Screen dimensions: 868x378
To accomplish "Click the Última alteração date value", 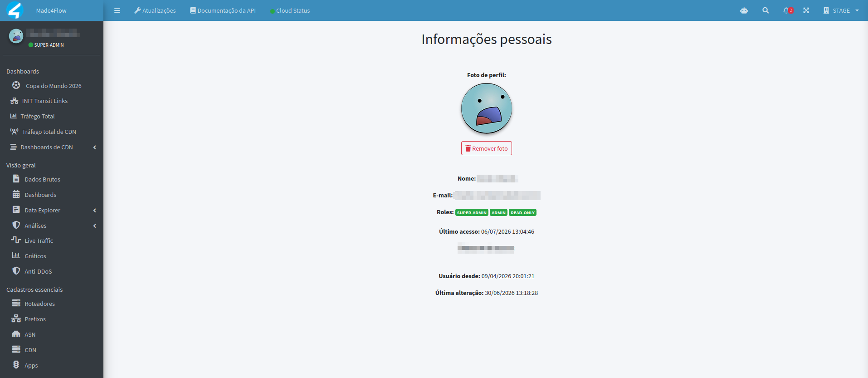I will [x=512, y=293].
